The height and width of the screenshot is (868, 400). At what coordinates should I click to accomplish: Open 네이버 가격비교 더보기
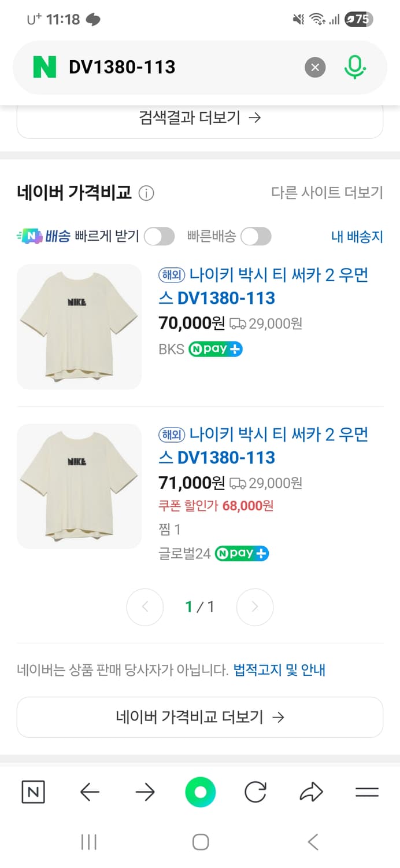(x=200, y=717)
